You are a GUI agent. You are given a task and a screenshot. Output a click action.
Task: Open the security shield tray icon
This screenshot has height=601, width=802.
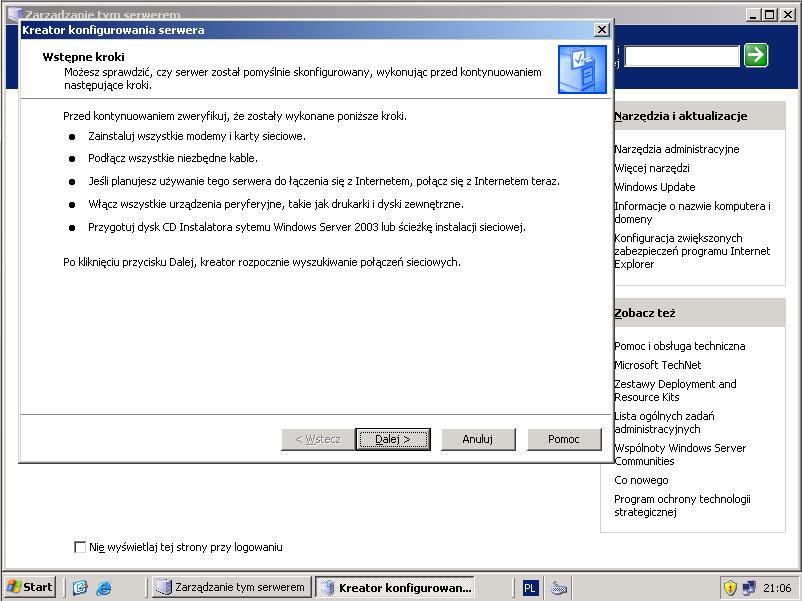(x=730, y=587)
